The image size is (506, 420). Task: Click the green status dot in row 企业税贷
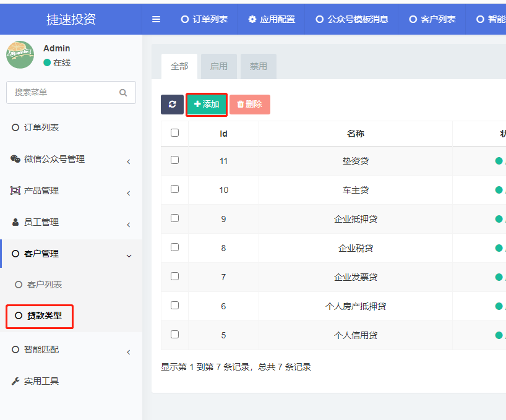499,248
